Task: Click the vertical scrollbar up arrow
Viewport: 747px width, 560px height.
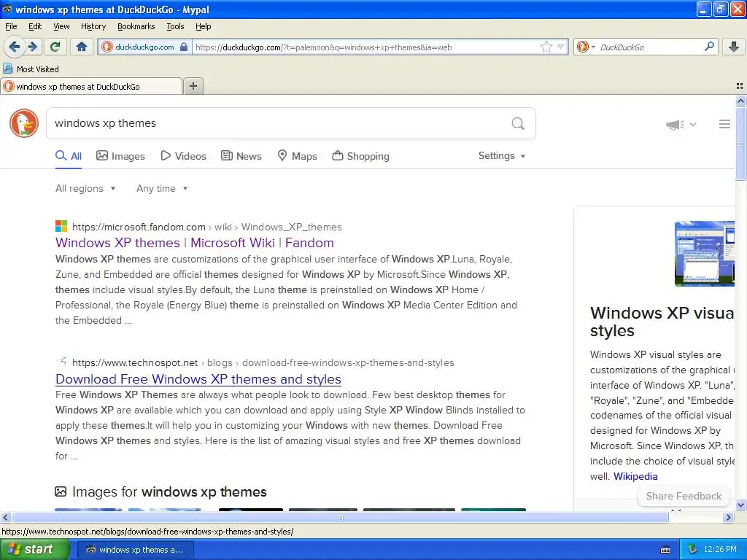Action: (x=740, y=101)
